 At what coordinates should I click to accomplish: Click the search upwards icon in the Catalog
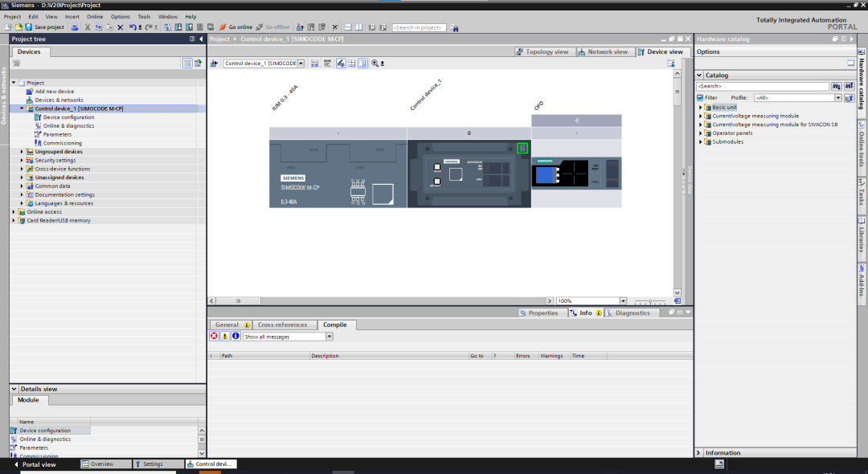click(x=850, y=86)
